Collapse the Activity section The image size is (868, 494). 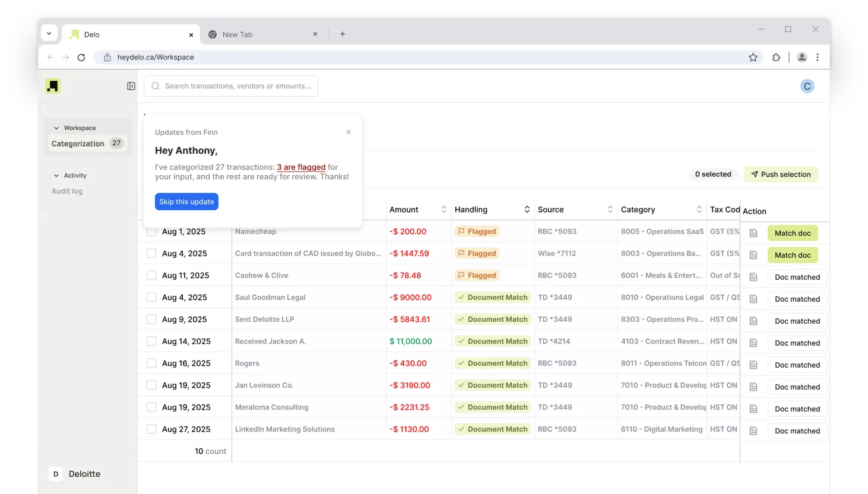click(x=56, y=175)
